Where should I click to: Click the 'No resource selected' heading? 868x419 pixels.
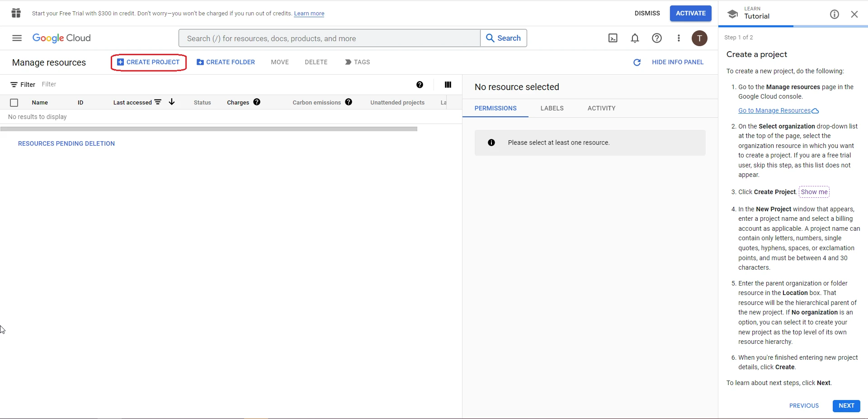(x=517, y=87)
